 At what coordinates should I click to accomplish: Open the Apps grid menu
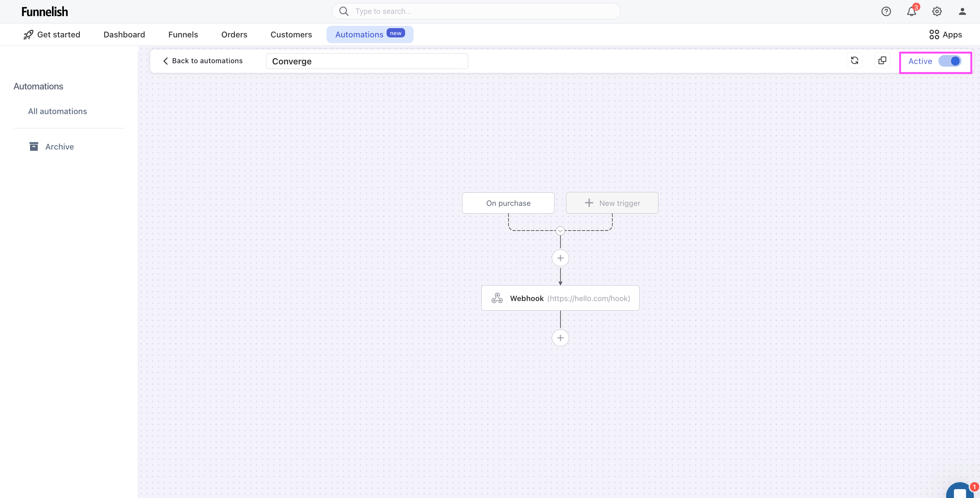(945, 35)
